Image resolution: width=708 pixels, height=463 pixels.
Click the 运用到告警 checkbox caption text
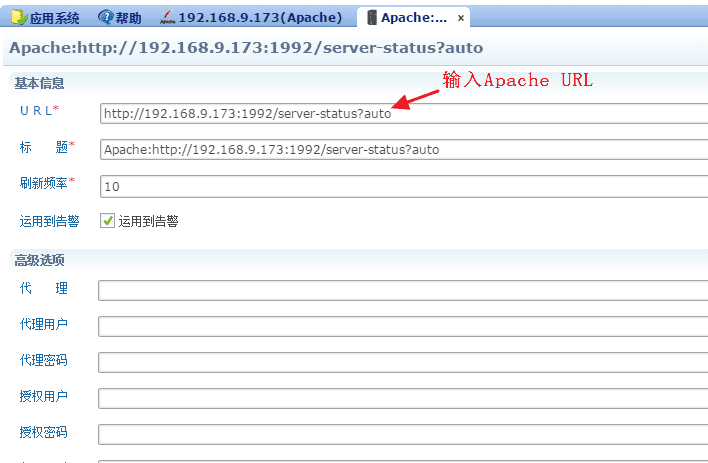click(x=149, y=221)
